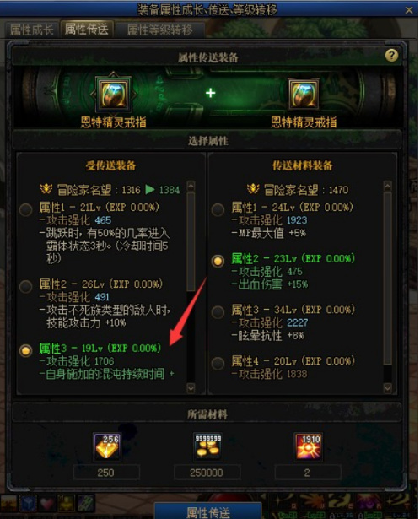Image resolution: width=420 pixels, height=519 pixels.
Task: Select 属性1 21Lv radio in receiving equipment
Action: (x=26, y=209)
